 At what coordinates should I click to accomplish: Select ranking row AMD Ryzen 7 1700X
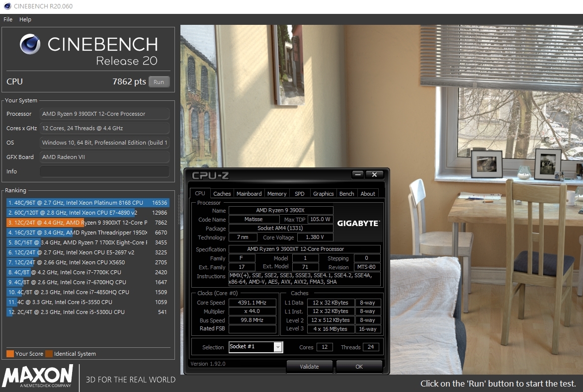point(88,242)
